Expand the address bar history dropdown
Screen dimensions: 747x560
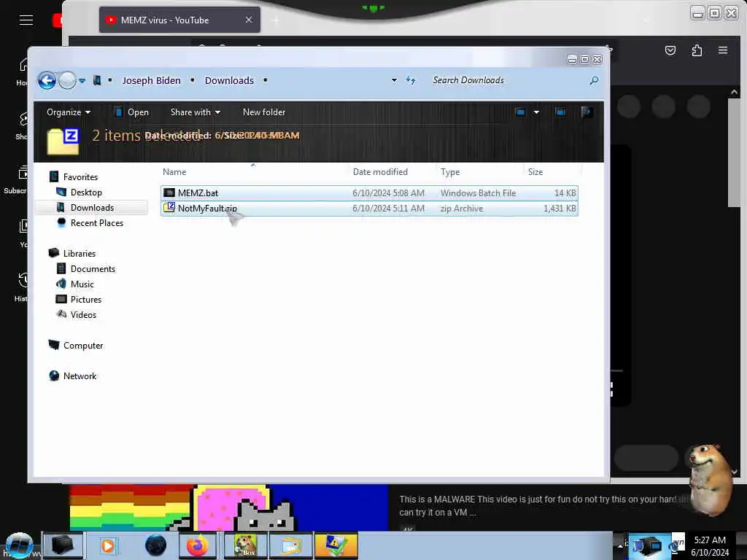click(x=394, y=80)
